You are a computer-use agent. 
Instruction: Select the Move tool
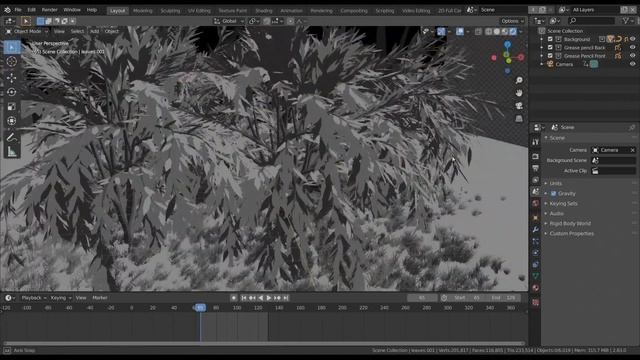(11, 77)
